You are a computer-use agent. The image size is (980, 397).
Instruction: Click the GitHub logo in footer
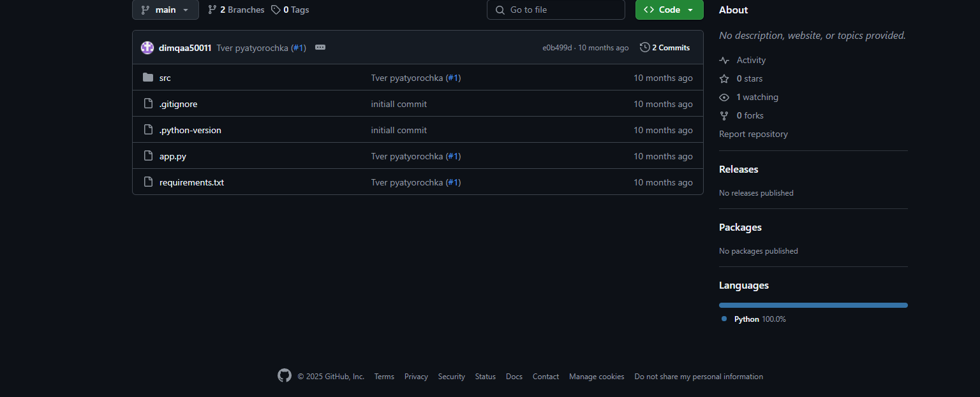pos(285,376)
